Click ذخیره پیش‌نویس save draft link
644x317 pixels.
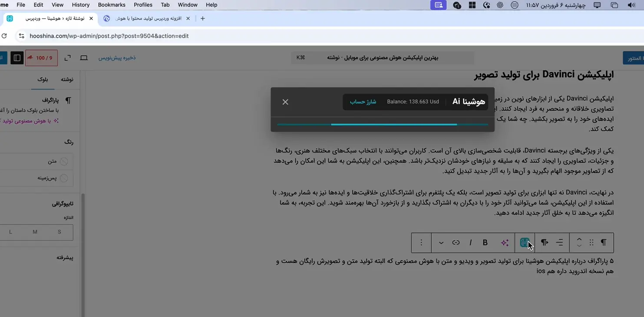pyautogui.click(x=117, y=58)
